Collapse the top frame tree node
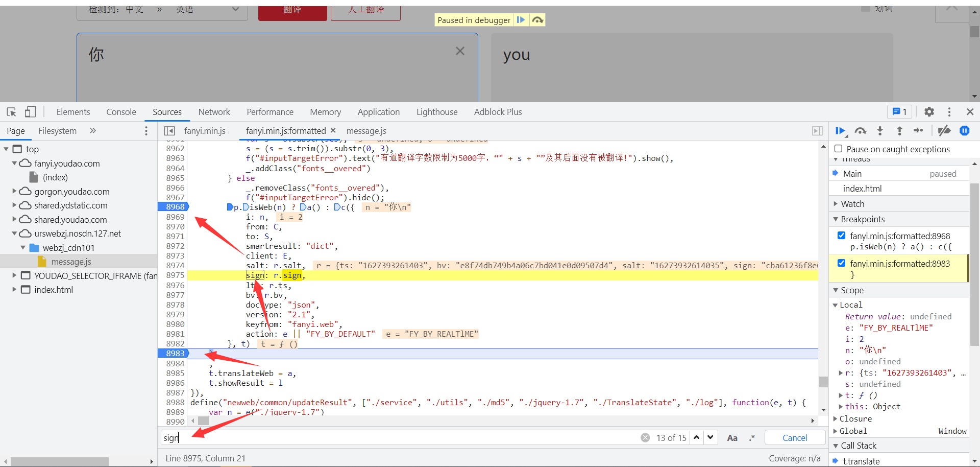The width and height of the screenshot is (980, 467). tap(6, 149)
